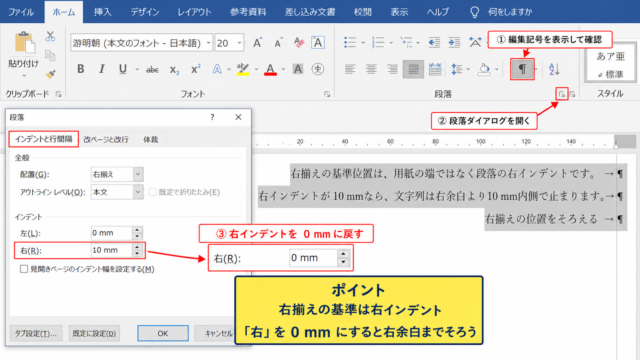
Task: Click the Copy icon
Action: pyautogui.click(x=50, y=55)
